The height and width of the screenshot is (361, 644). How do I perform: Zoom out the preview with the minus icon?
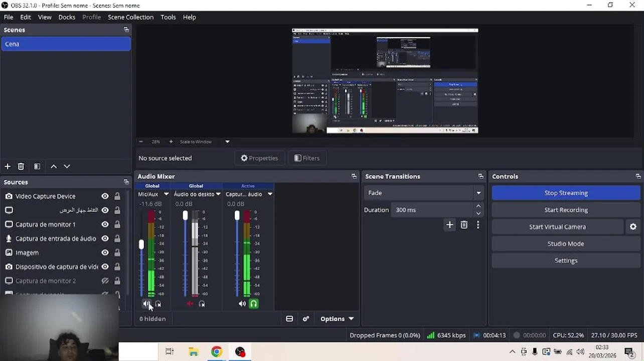pos(141,142)
